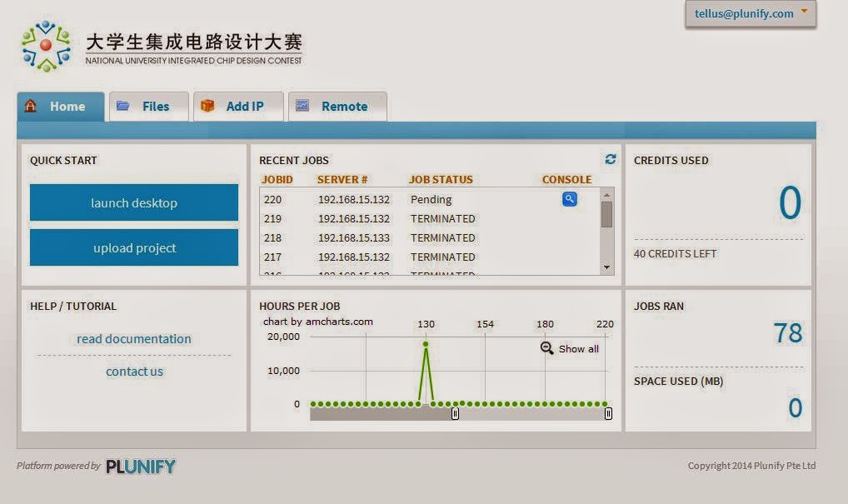Click the Pending status text
The image size is (848, 504).
431,199
